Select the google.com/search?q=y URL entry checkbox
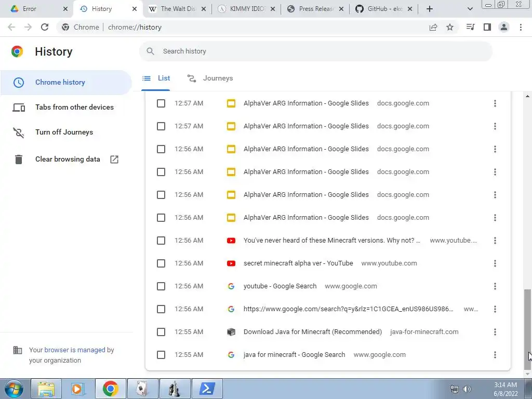Viewport: 532px width, 399px height. pos(161,309)
